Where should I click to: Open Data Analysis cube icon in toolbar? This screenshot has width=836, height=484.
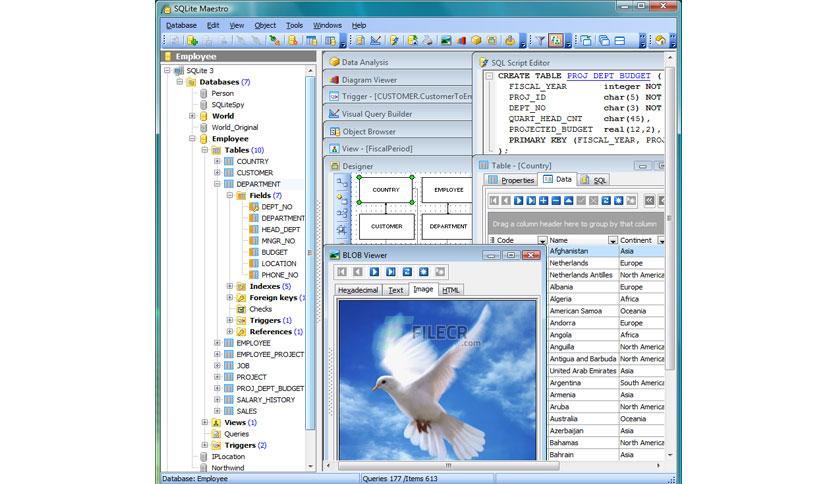[476, 41]
